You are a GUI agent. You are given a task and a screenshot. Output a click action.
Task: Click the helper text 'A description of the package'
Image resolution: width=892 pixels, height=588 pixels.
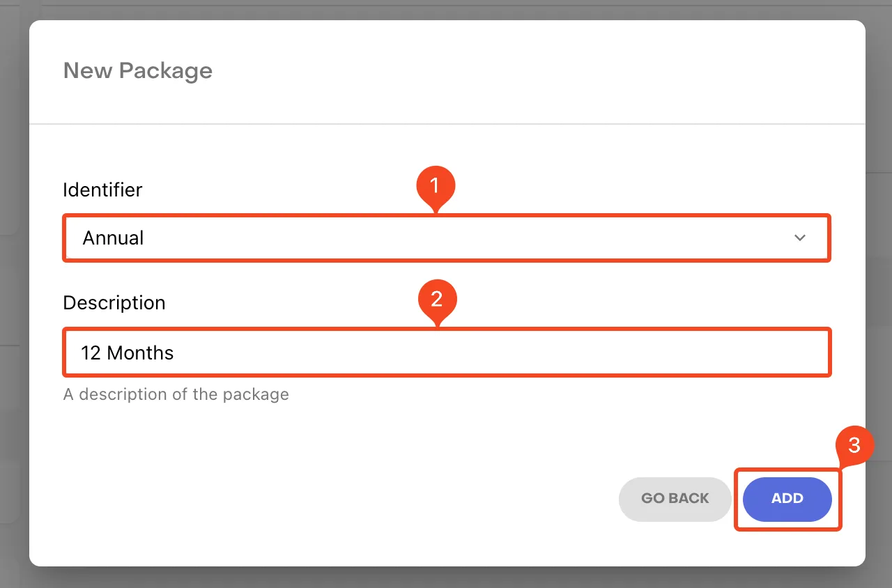[x=176, y=394]
